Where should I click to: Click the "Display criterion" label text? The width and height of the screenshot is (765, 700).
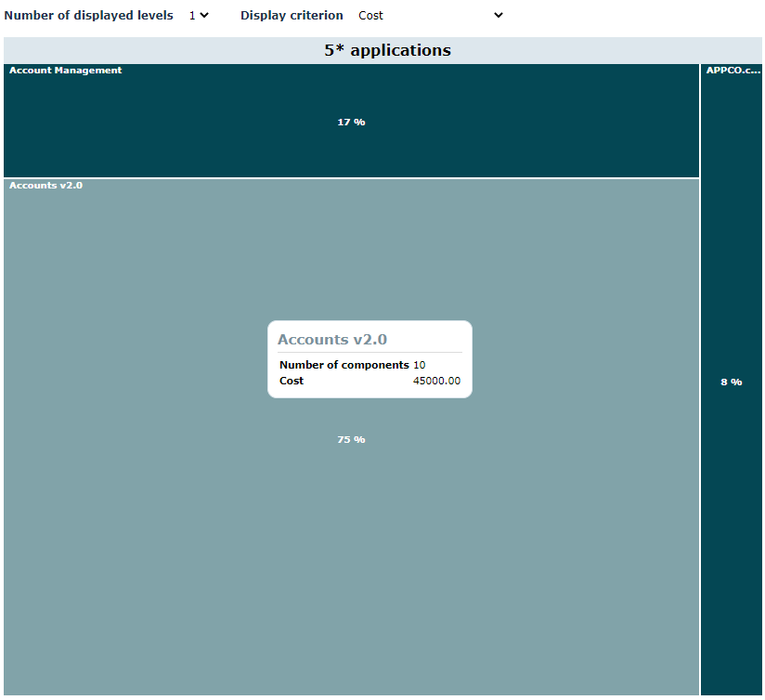tap(292, 16)
